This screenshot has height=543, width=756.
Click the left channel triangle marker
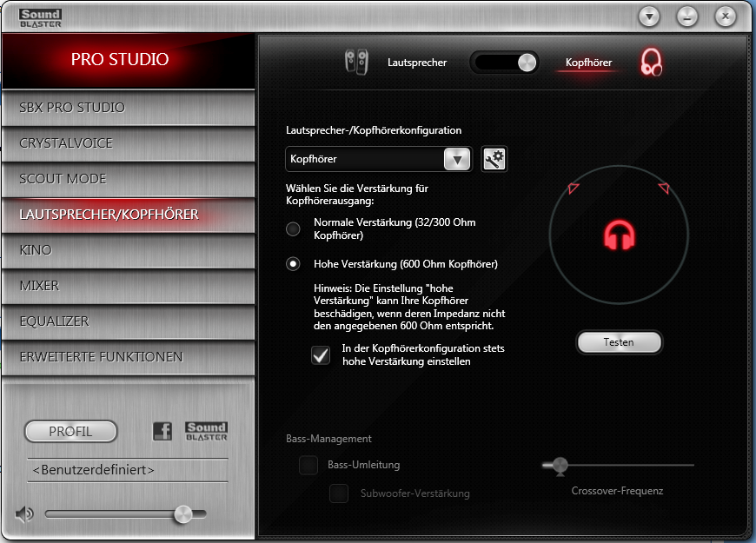tap(574, 188)
